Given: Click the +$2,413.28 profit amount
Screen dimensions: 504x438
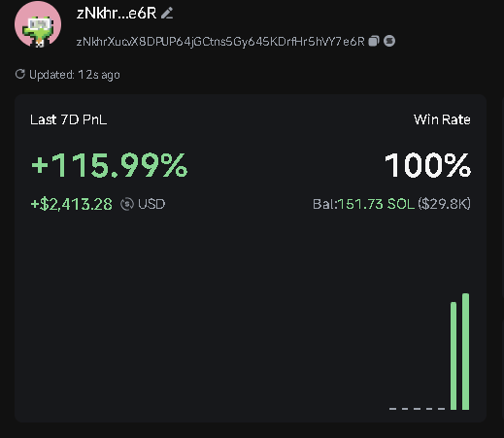Looking at the screenshot, I should [72, 204].
